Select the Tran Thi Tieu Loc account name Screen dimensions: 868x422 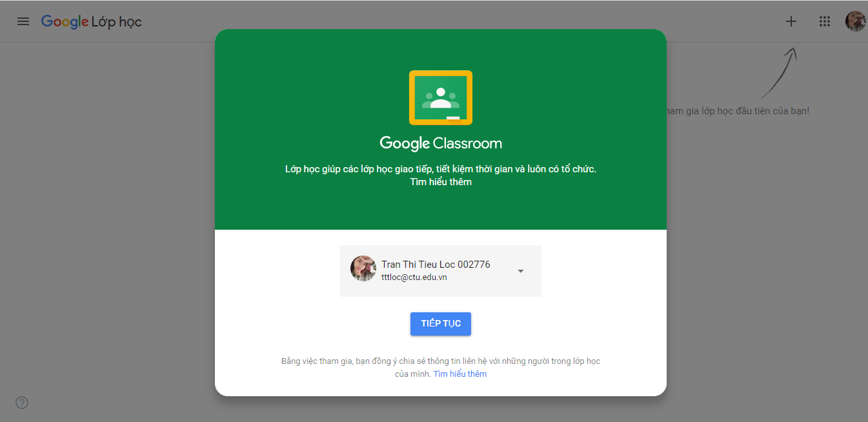coord(436,265)
